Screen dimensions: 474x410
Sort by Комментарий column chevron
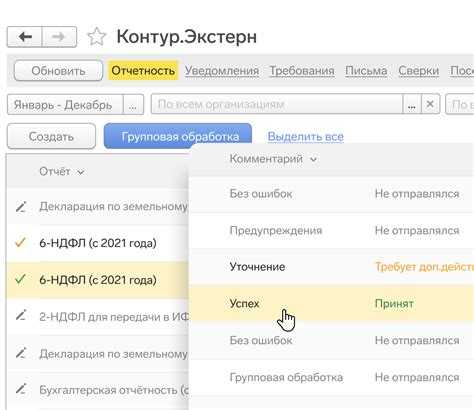pos(313,159)
